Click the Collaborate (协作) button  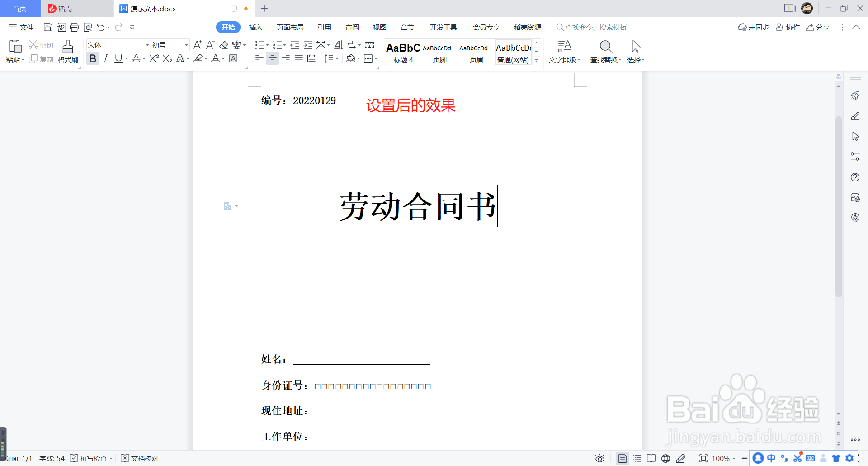pyautogui.click(x=788, y=27)
